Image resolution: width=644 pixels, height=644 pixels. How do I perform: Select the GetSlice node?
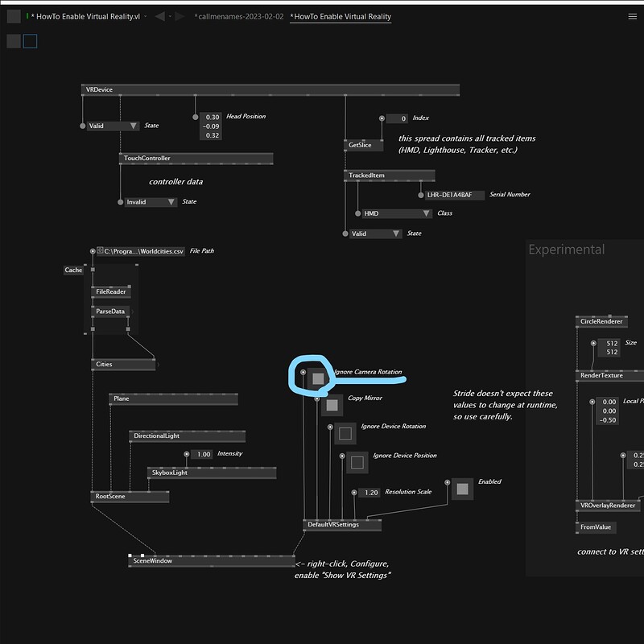364,145
